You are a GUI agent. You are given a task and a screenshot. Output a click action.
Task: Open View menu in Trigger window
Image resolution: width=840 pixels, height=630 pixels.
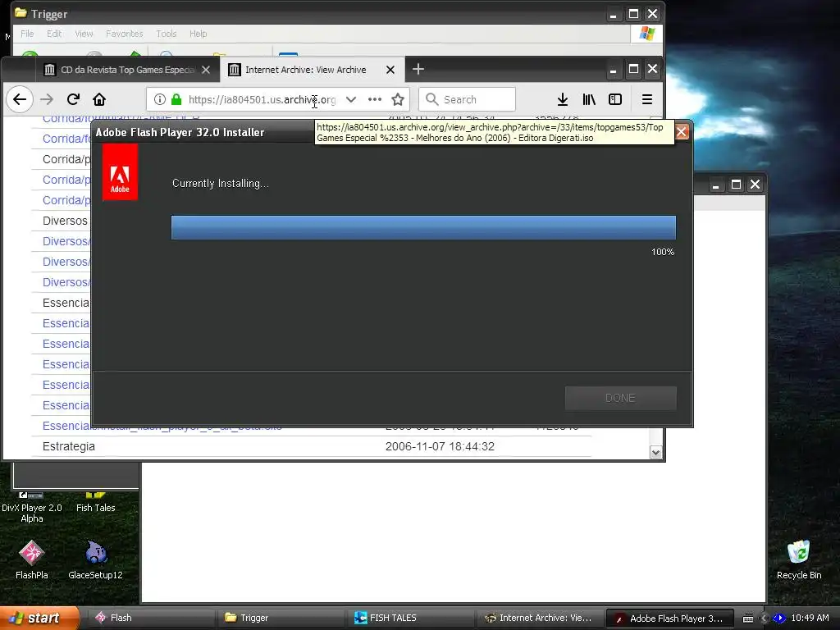coord(84,34)
